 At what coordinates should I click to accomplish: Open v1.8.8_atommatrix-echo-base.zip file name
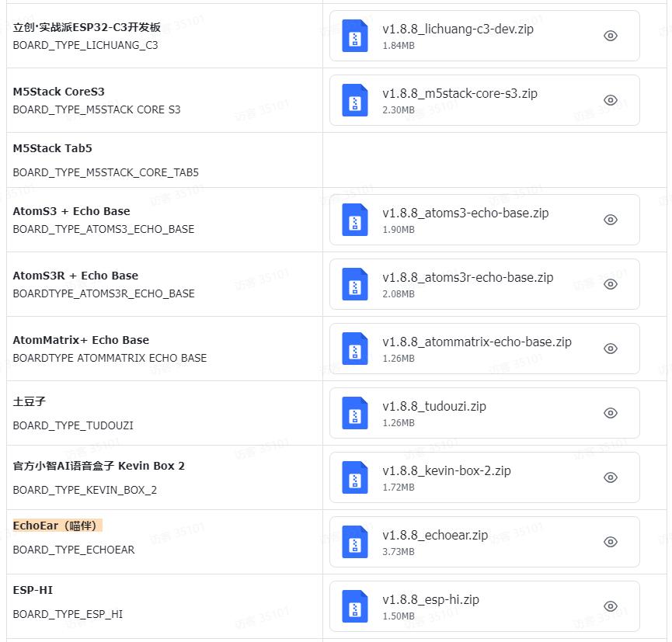coord(476,342)
